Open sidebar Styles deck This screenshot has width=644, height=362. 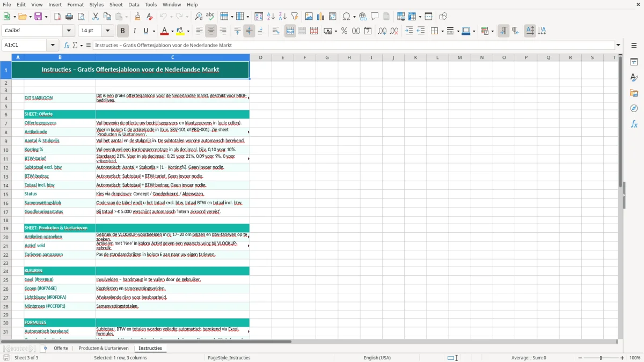634,77
